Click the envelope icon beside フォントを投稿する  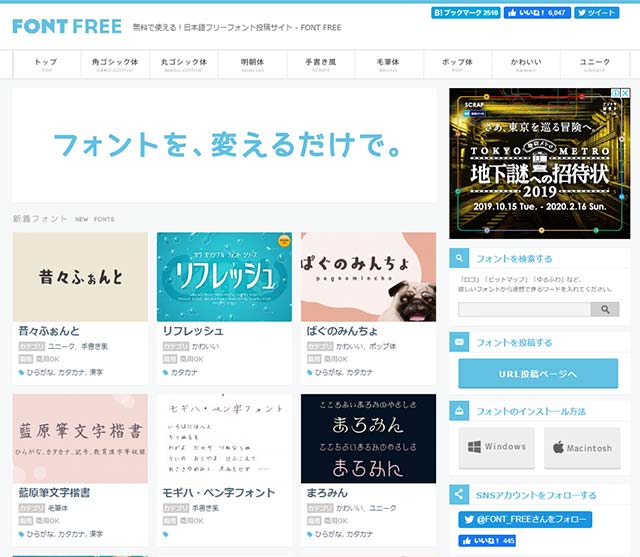[459, 342]
